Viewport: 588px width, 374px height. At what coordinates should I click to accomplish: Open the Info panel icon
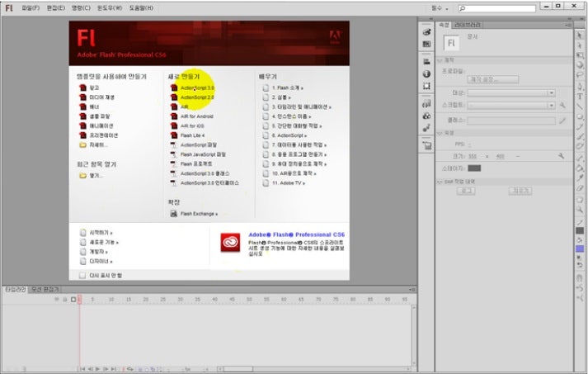coord(426,73)
